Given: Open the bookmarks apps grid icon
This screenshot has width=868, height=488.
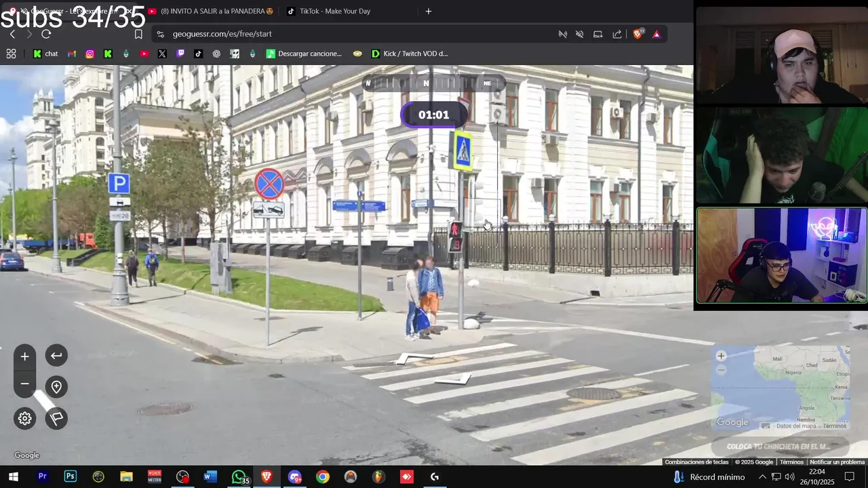Looking at the screenshot, I should [x=11, y=54].
